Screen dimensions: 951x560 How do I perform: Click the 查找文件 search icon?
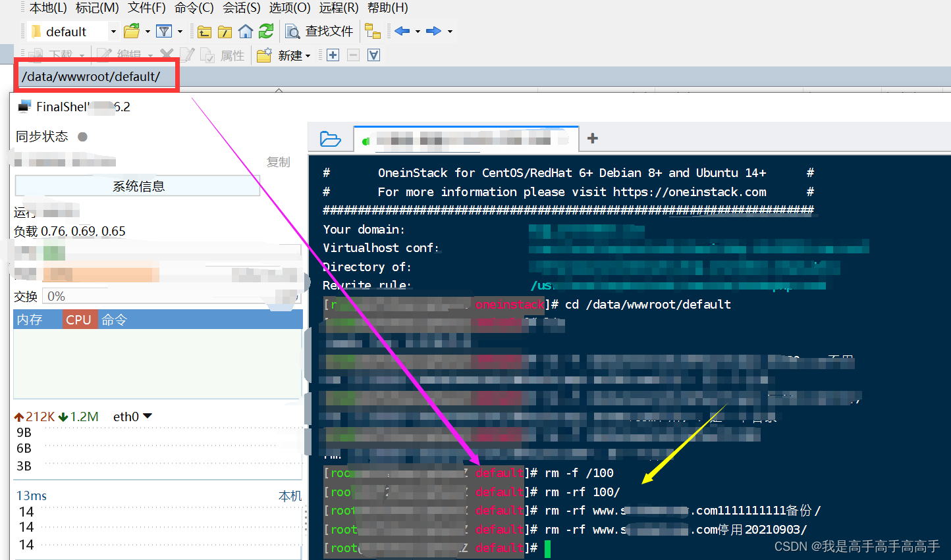click(x=292, y=30)
